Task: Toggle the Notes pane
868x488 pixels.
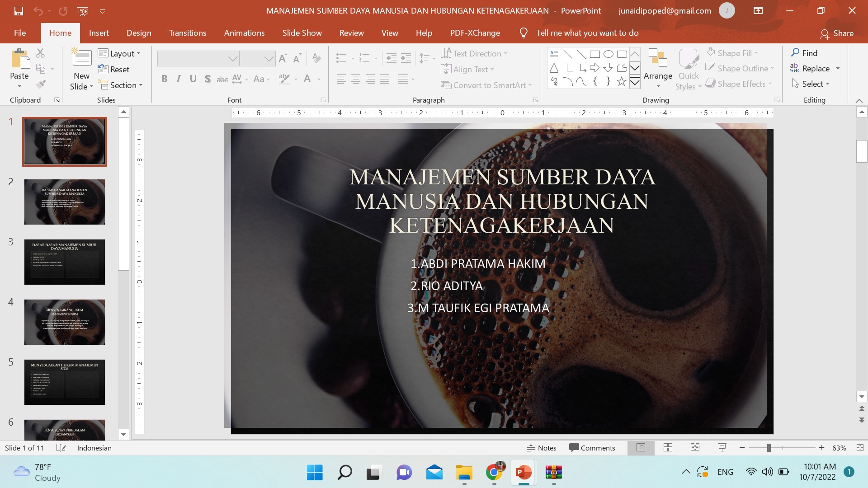Action: point(542,448)
